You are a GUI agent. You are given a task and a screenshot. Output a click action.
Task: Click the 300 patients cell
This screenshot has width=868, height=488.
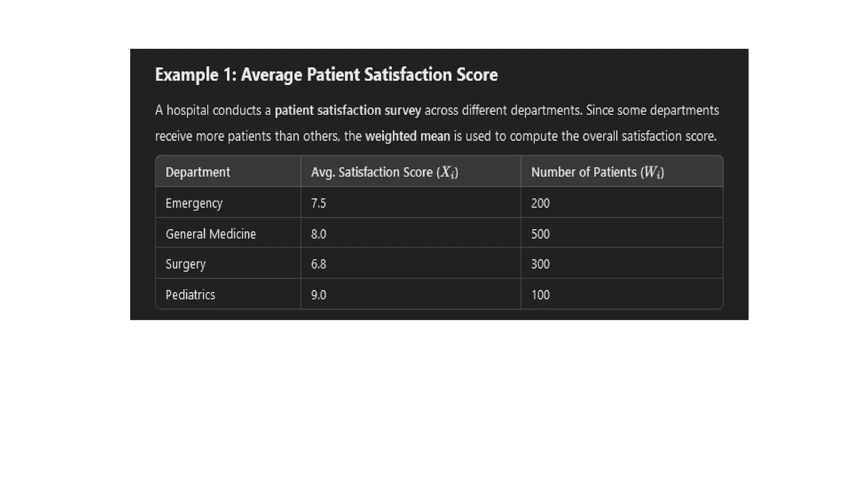pyautogui.click(x=540, y=264)
